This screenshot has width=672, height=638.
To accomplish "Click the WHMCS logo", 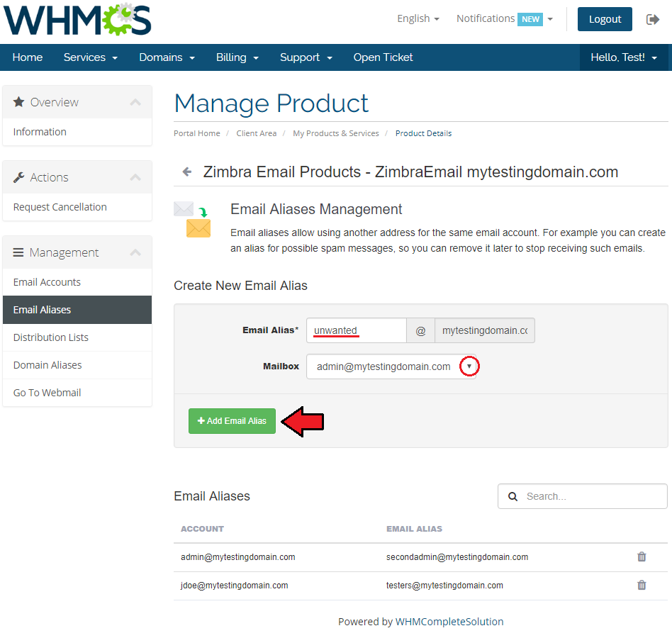I will [x=77, y=19].
